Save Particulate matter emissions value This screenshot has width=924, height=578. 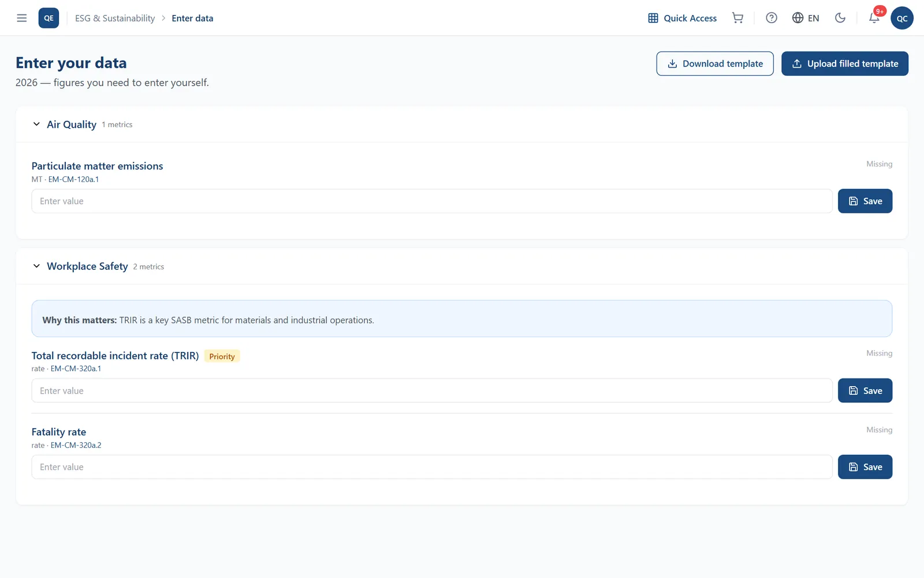[x=865, y=201]
